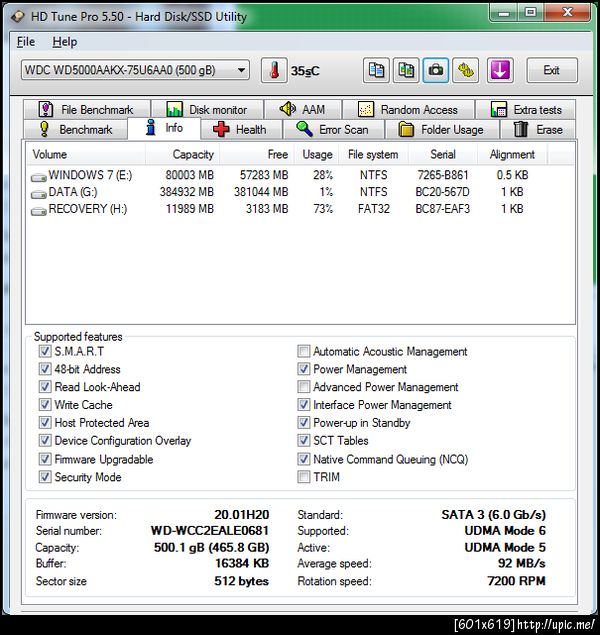This screenshot has height=635, width=600.
Task: Click the DATA (G:) drive icon
Action: point(38,194)
